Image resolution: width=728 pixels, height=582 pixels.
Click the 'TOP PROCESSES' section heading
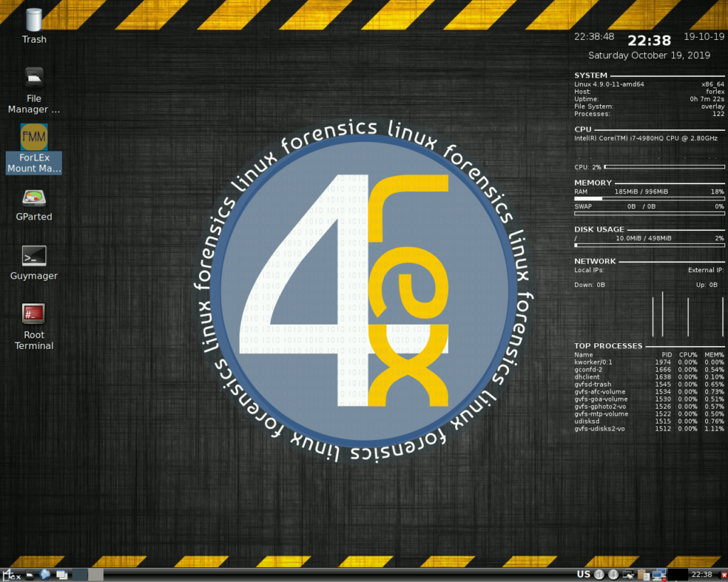(x=609, y=346)
